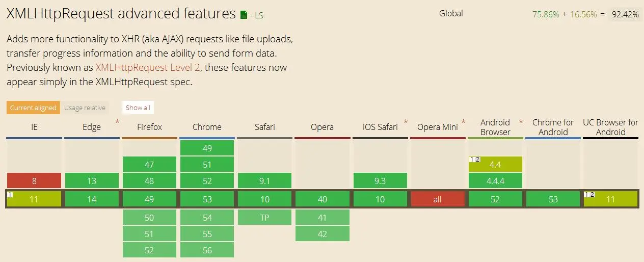Viewport: 644px width, 262px height.
Task: Click the Safari TP version cell
Action: click(264, 217)
